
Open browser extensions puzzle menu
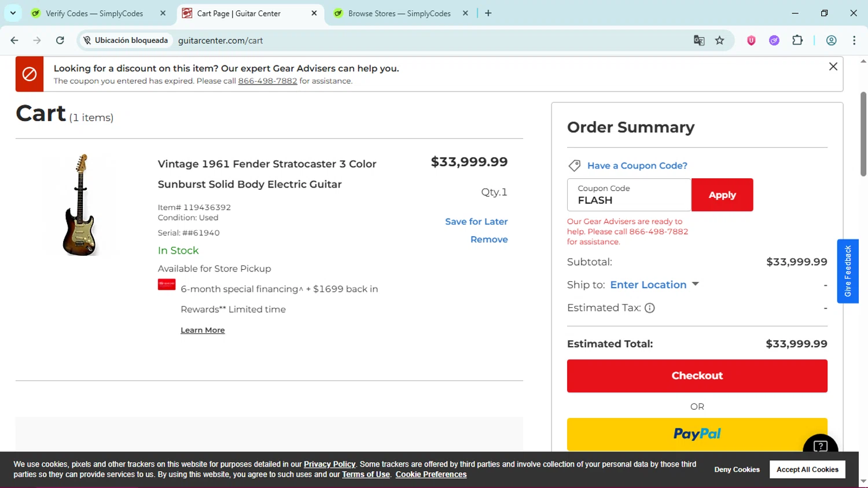coord(797,41)
